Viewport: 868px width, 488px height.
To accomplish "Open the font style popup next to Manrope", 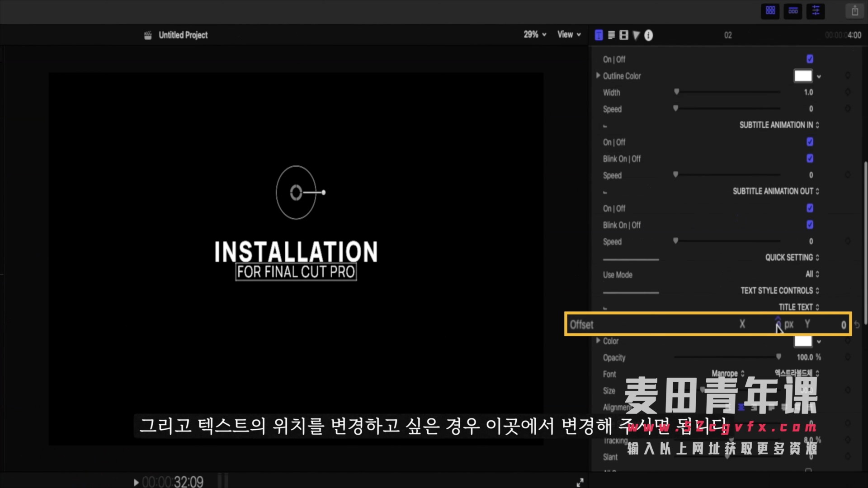I will pyautogui.click(x=797, y=373).
